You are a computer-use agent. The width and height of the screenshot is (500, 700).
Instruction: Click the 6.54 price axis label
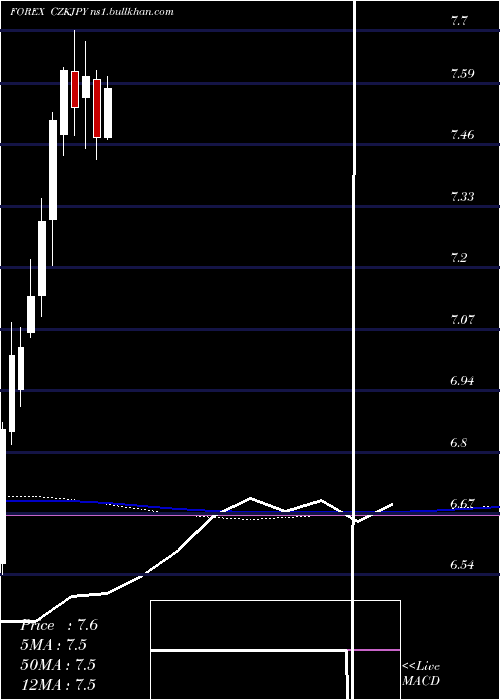click(462, 565)
